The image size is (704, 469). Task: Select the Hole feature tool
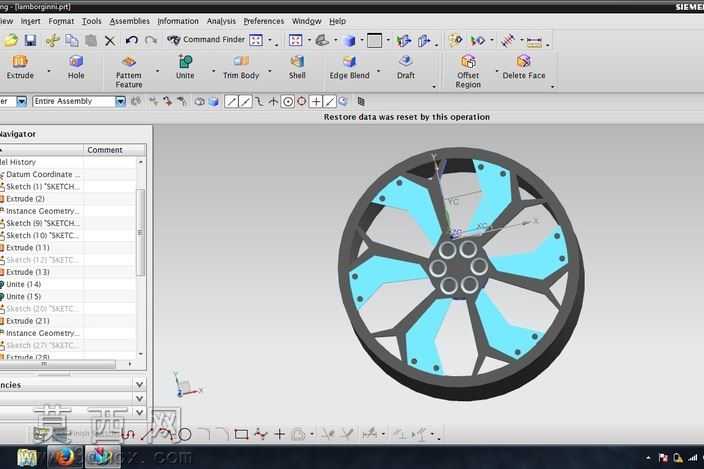point(76,67)
